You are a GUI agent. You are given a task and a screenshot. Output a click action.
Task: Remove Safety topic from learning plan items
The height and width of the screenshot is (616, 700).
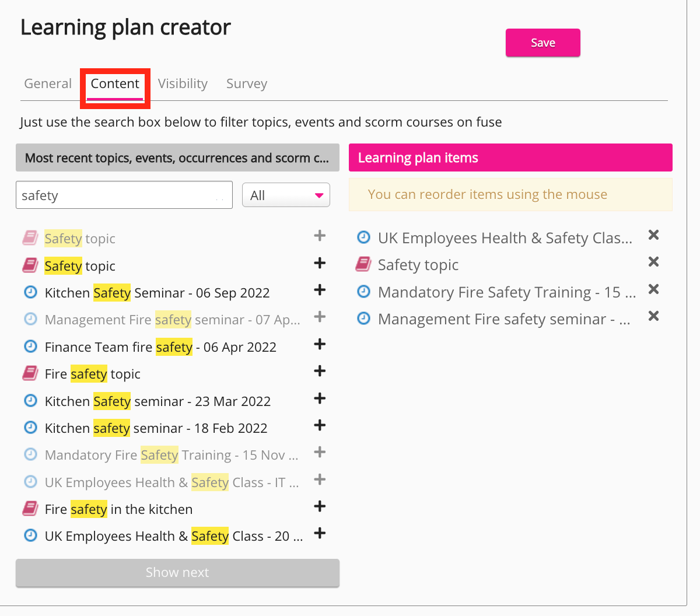653,262
